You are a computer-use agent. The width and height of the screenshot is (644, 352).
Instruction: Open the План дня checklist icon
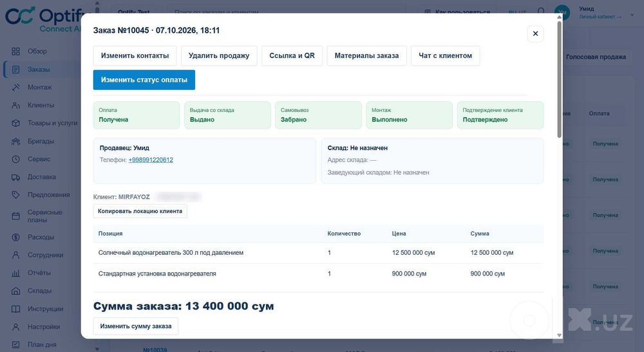tap(15, 345)
